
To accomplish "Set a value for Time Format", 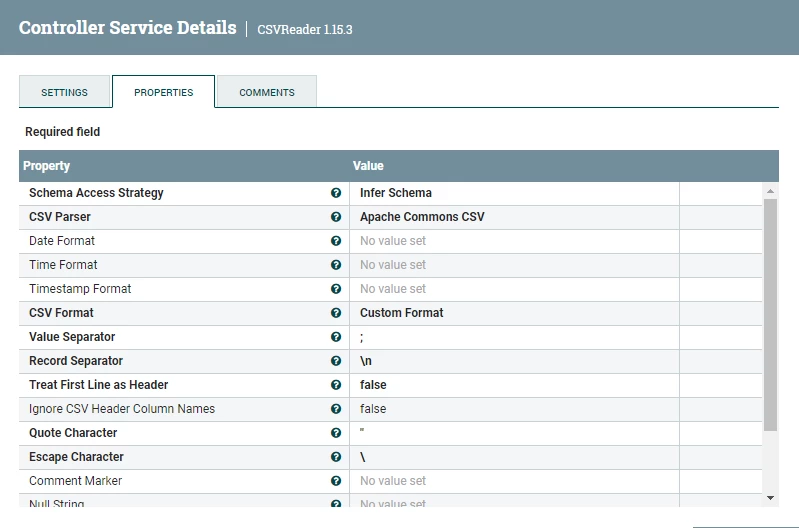I will pyautogui.click(x=514, y=265).
